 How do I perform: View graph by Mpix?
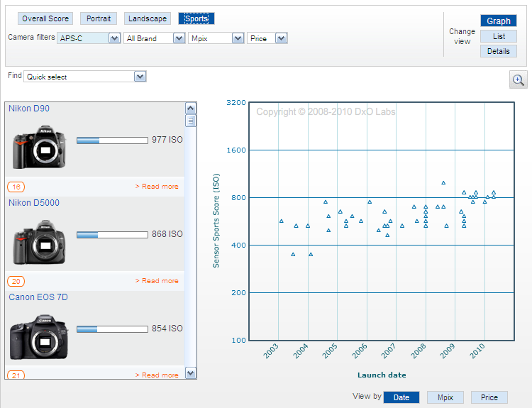pyautogui.click(x=445, y=397)
